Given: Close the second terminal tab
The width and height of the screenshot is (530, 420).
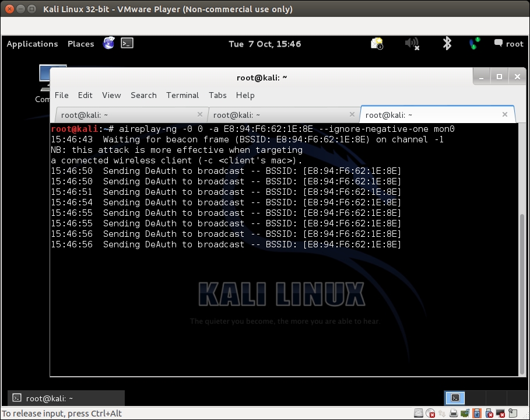Looking at the screenshot, I should [352, 114].
